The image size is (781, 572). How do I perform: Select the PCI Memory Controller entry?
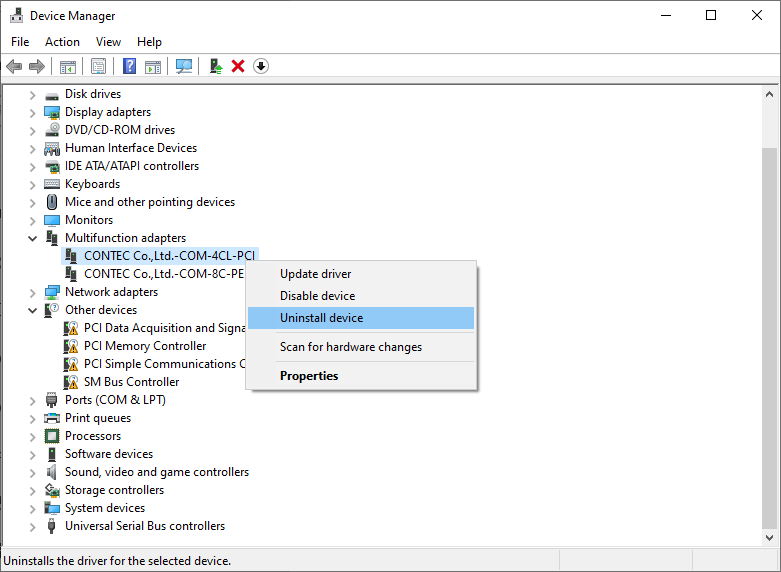pyautogui.click(x=145, y=346)
